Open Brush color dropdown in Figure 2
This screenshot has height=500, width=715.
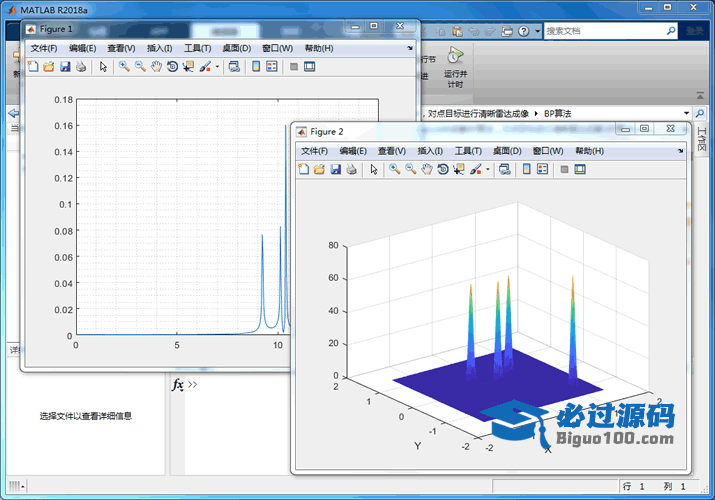click(x=487, y=169)
